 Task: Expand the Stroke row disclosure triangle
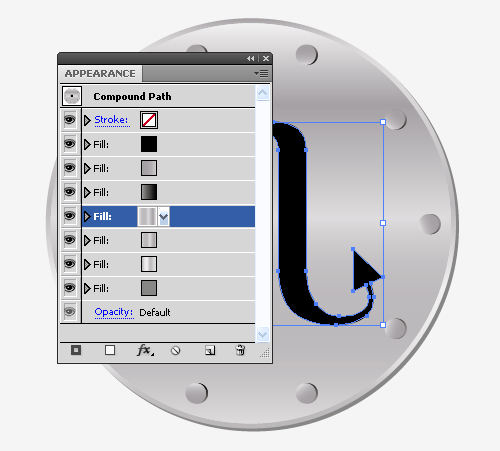click(87, 120)
